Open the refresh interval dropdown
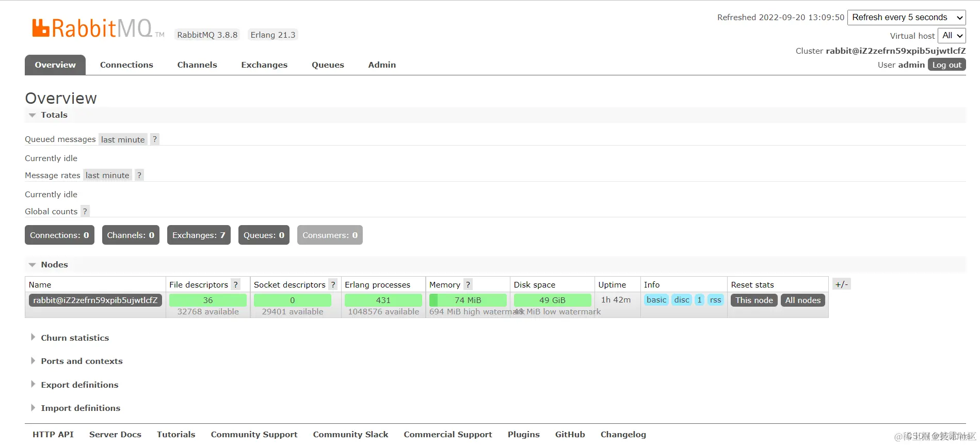Screen dimensions: 980x445 [x=907, y=18]
